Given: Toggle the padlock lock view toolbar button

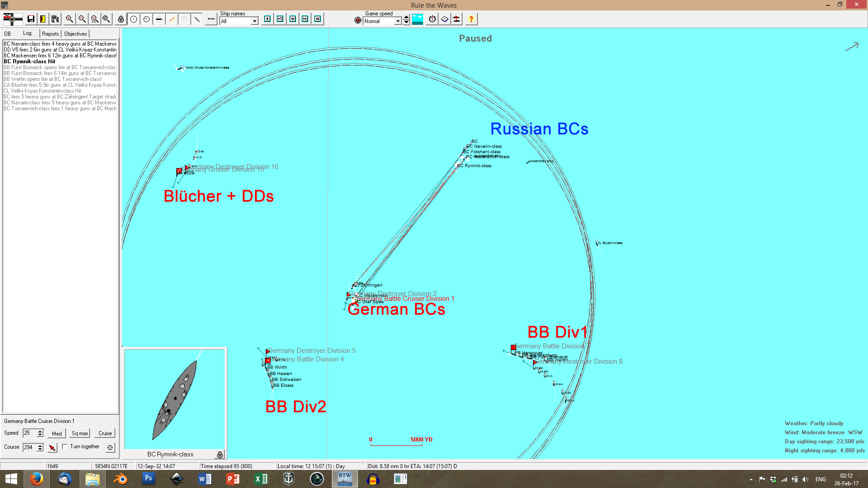Looking at the screenshot, I should click(x=121, y=19).
